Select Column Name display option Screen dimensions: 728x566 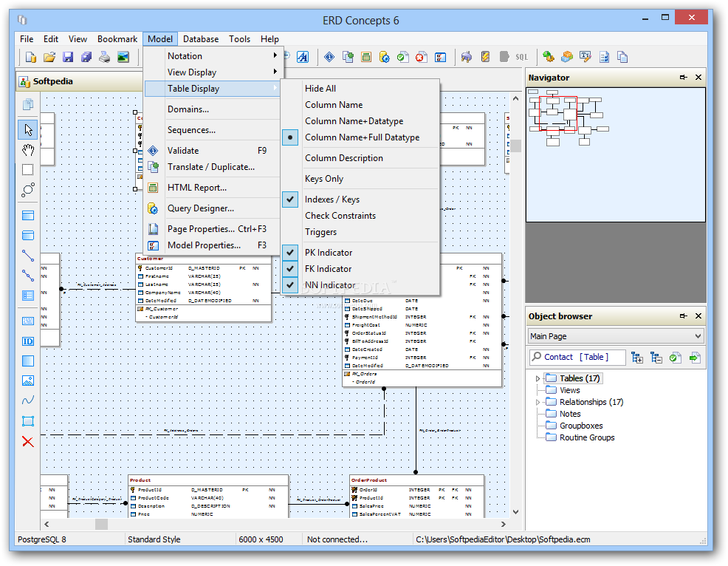[360, 105]
